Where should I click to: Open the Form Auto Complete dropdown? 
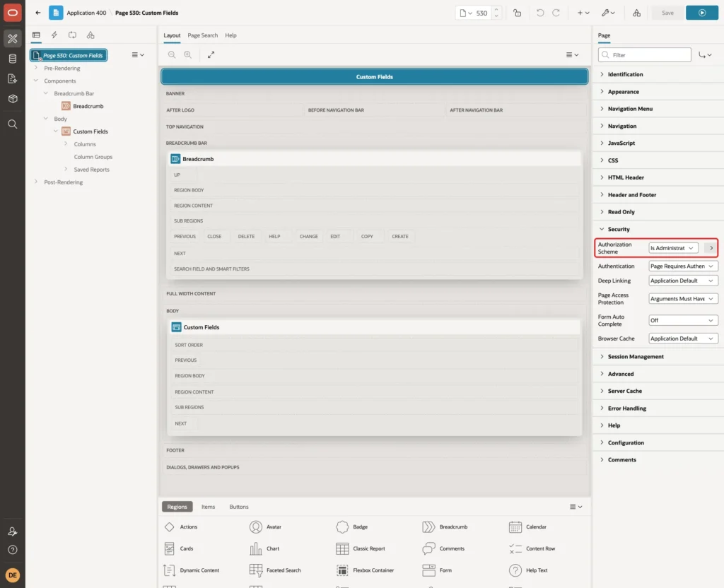pyautogui.click(x=683, y=320)
